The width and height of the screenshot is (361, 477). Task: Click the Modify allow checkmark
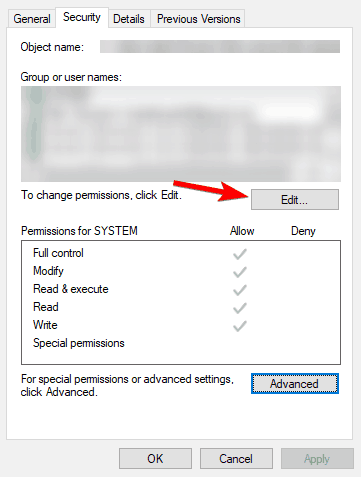(240, 272)
